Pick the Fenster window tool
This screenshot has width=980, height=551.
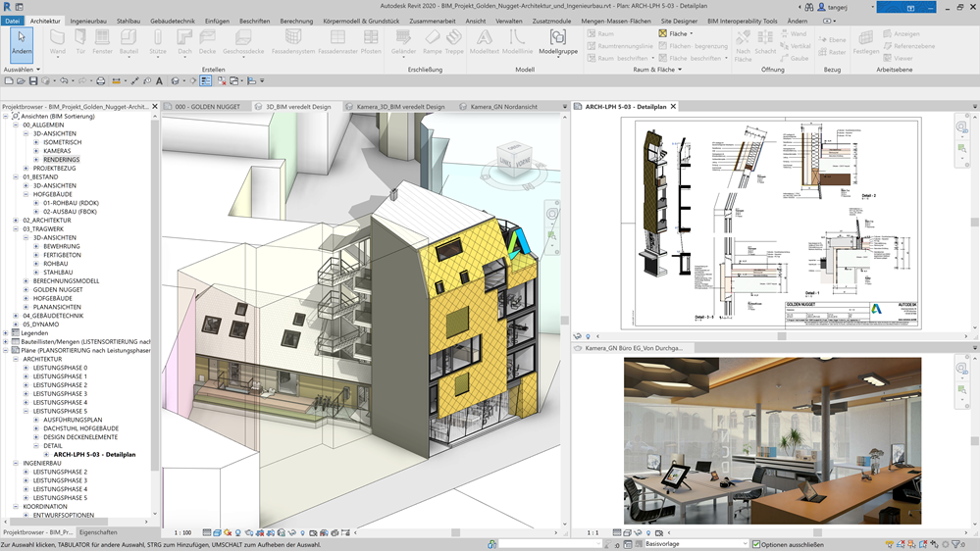click(102, 43)
